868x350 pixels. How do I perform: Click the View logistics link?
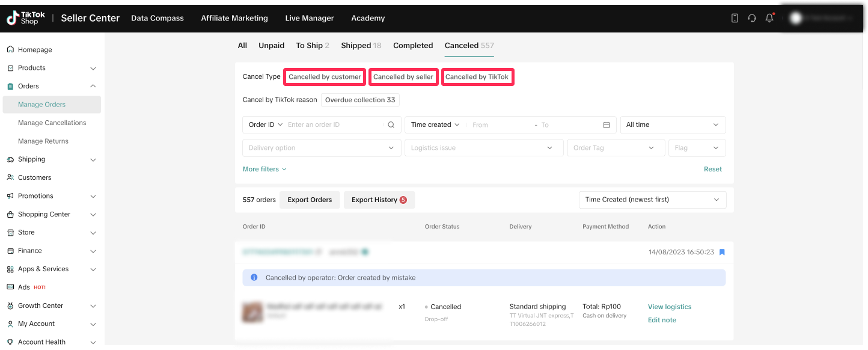tap(669, 307)
